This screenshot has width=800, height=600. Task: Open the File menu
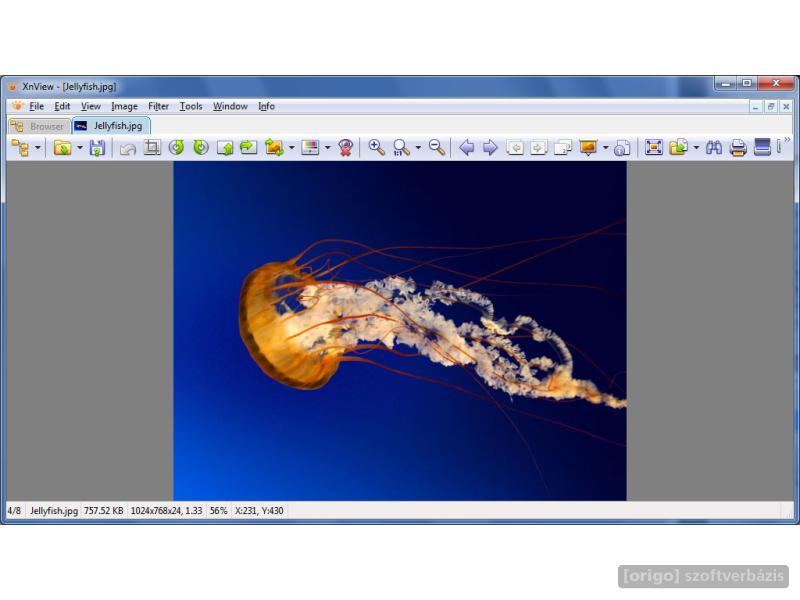pos(36,107)
